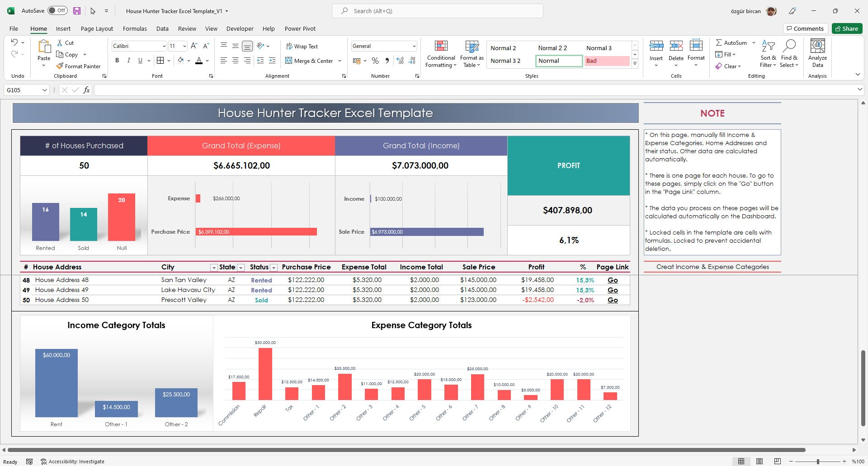Click the Share button
This screenshot has width=868, height=466.
tap(846, 28)
